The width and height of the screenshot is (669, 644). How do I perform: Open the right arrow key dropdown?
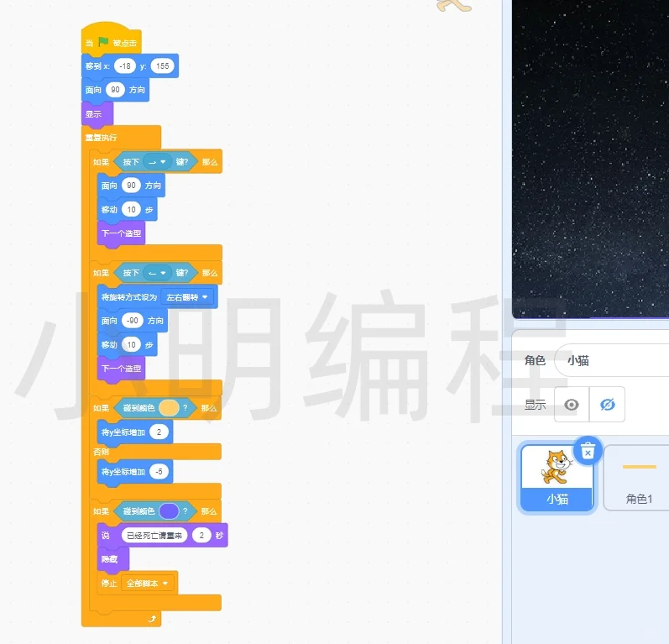(x=157, y=162)
